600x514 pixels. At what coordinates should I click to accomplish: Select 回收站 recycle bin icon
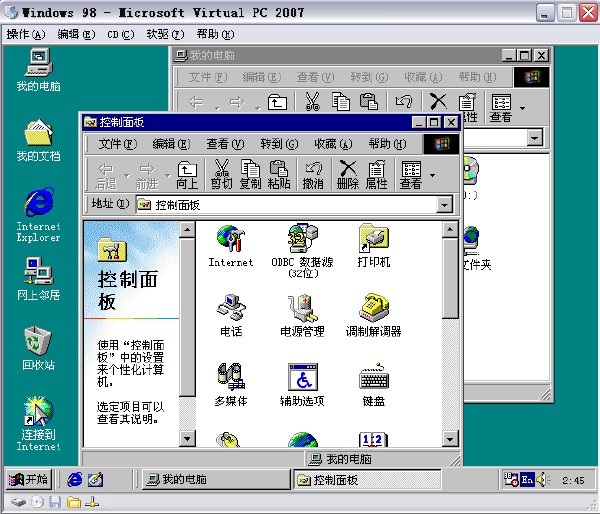point(38,348)
